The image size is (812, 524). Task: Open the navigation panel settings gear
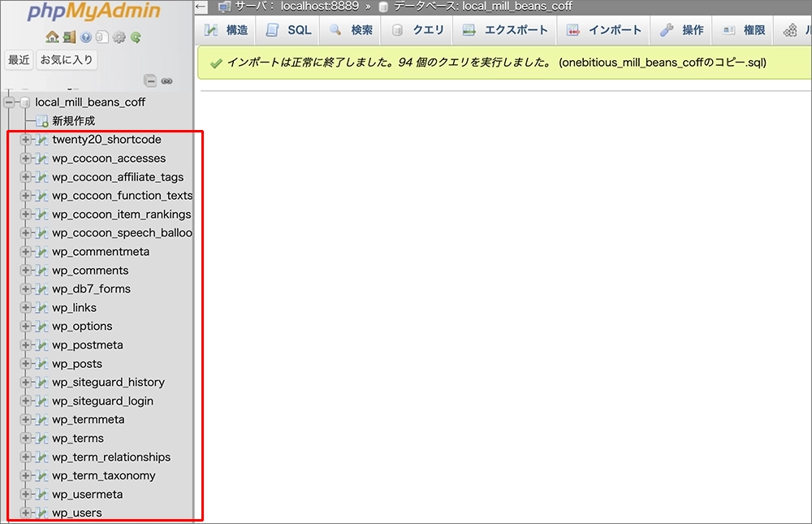119,37
